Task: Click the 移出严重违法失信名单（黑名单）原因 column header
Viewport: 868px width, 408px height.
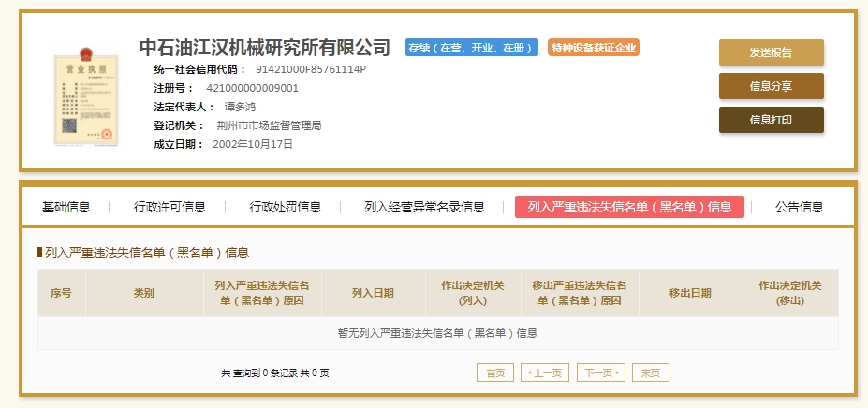Action: (x=580, y=293)
